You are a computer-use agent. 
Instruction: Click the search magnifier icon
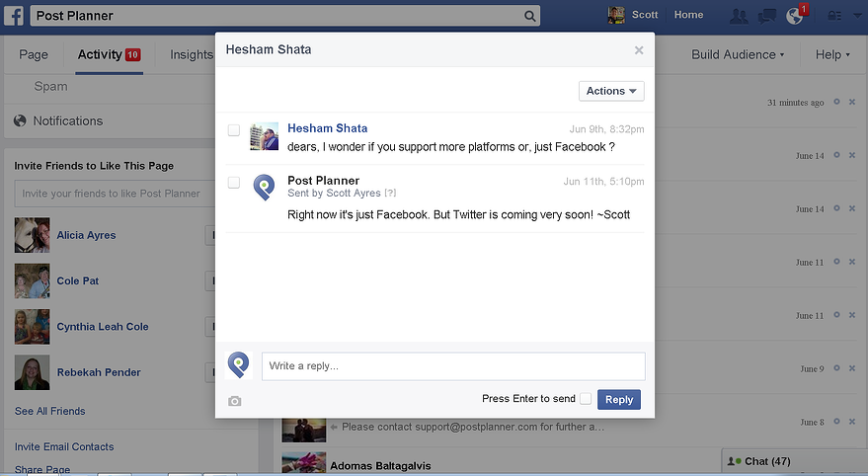coord(529,16)
